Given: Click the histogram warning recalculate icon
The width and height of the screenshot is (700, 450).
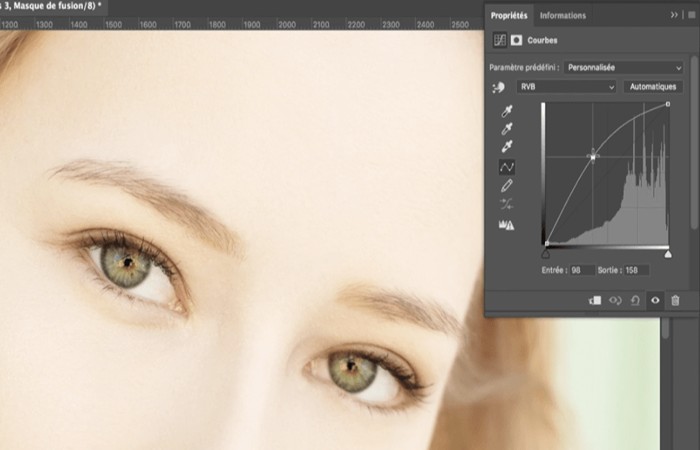Looking at the screenshot, I should tap(507, 225).
